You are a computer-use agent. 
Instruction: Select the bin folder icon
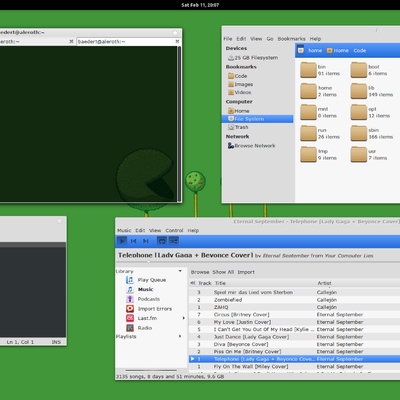coord(308,70)
